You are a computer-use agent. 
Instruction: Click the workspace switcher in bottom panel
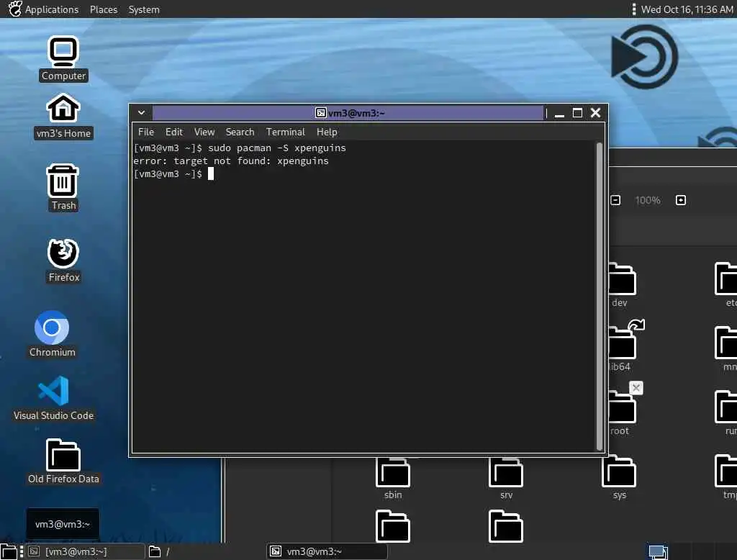coord(658,551)
